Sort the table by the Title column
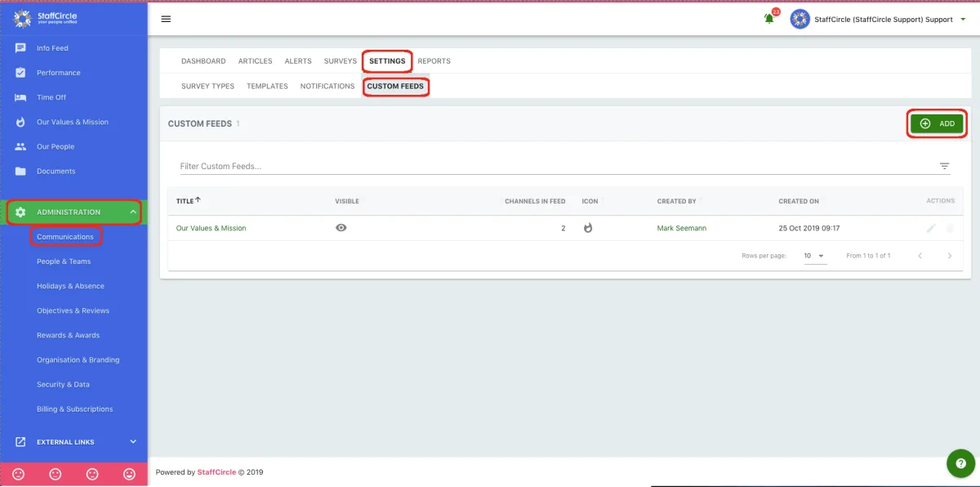Viewport: 980px width, 487px height. tap(189, 201)
